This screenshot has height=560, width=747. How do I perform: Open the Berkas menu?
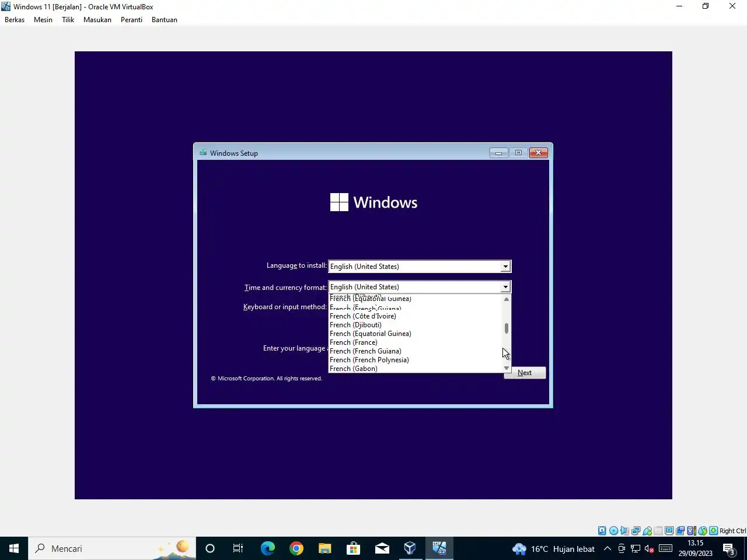[x=15, y=19]
